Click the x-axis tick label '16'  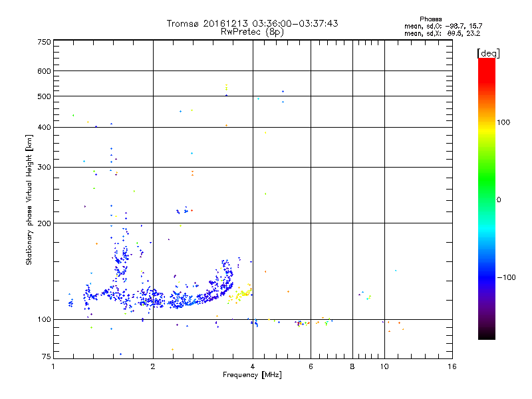coord(452,366)
